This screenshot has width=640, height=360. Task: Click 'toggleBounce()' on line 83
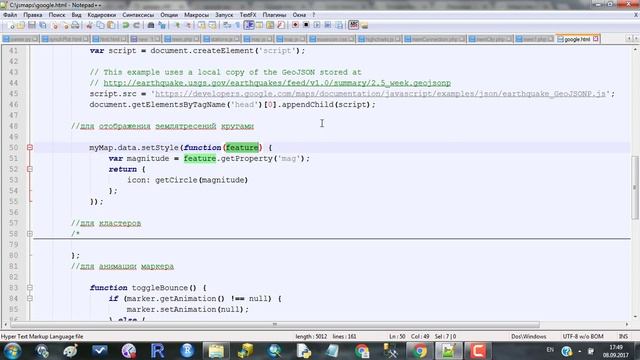tap(164, 288)
